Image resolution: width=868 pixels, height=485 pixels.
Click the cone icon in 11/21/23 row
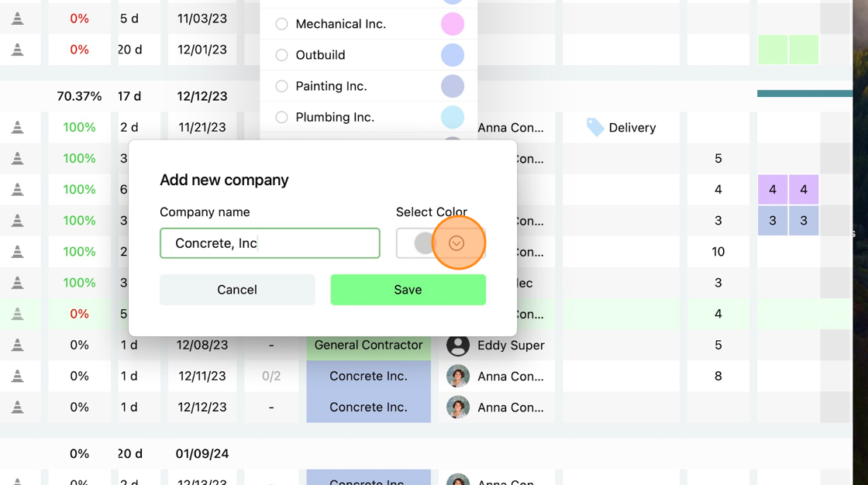pyautogui.click(x=18, y=127)
